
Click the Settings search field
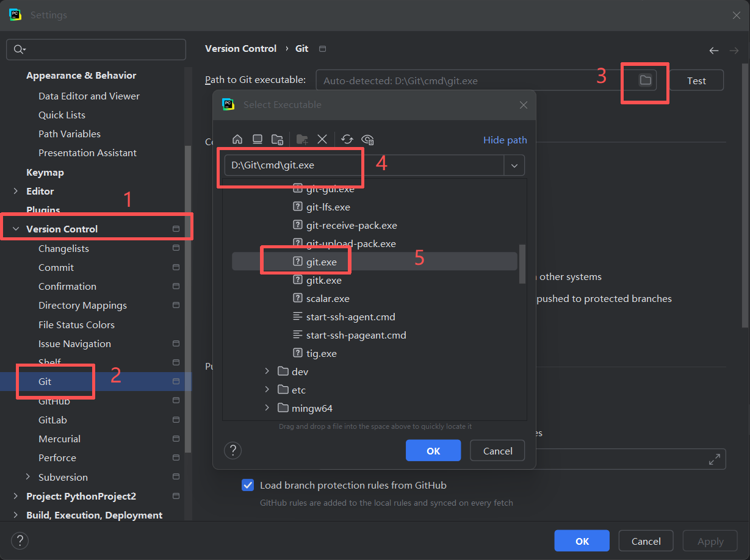[x=96, y=49]
